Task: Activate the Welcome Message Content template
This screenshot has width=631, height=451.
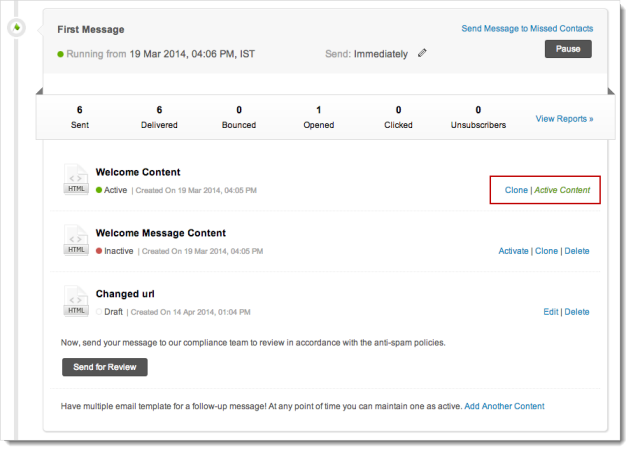Action: pos(513,251)
